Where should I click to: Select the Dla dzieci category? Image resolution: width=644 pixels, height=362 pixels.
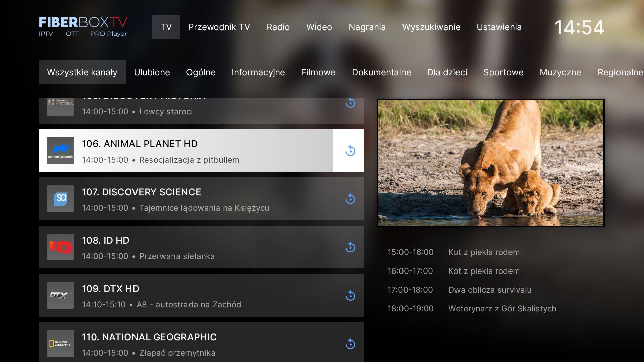coord(447,72)
